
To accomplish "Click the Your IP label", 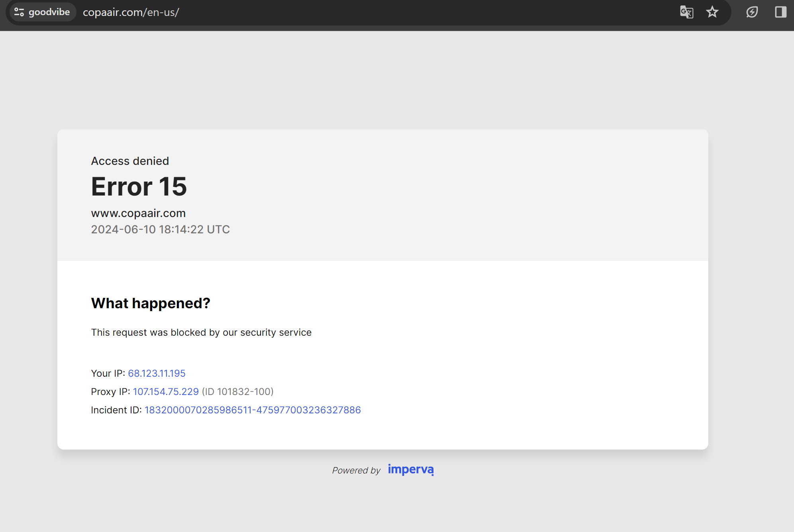I will [108, 373].
